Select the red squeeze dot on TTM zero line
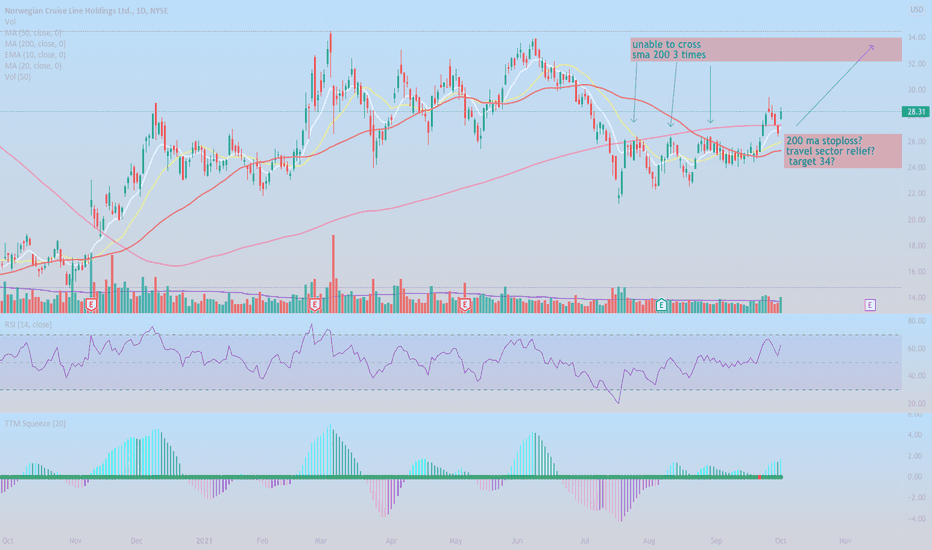The image size is (932, 550). (x=760, y=477)
